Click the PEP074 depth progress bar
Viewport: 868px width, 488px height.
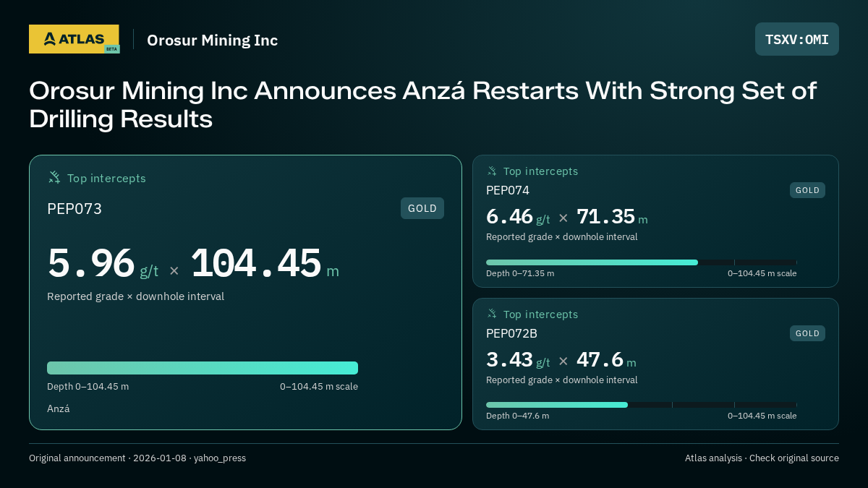click(x=642, y=262)
